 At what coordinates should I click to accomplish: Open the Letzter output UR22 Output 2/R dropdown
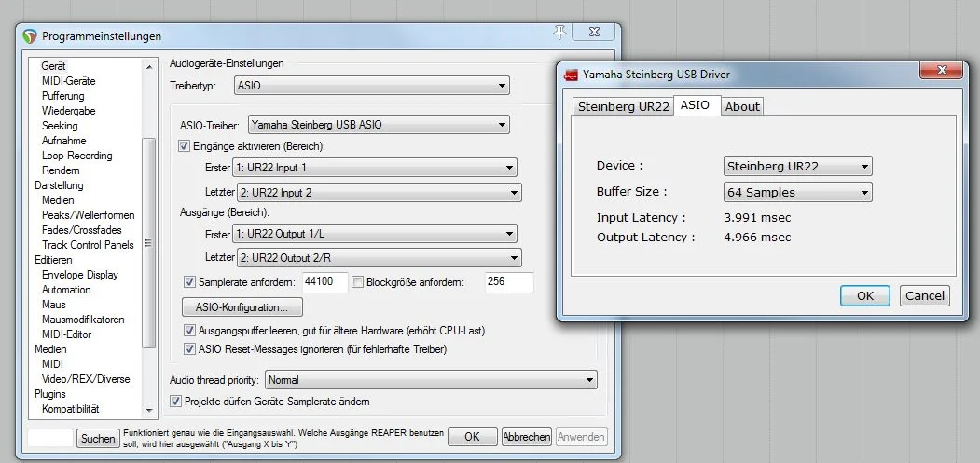point(379,257)
